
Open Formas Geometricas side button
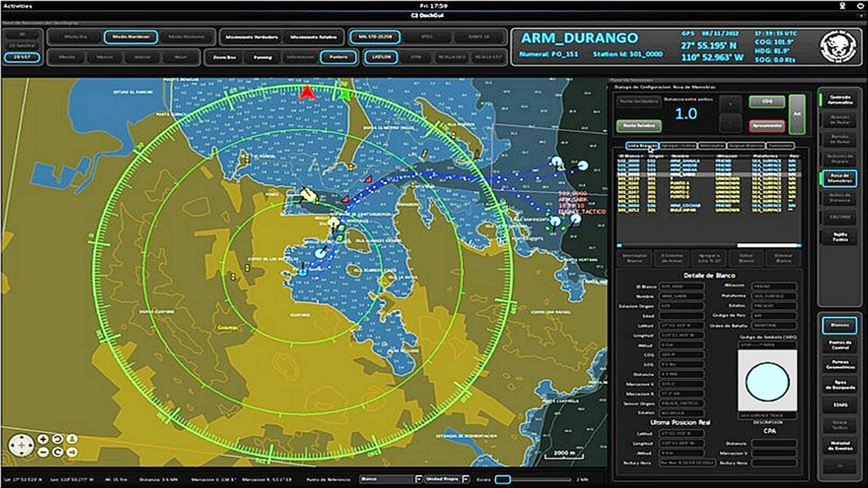point(840,365)
